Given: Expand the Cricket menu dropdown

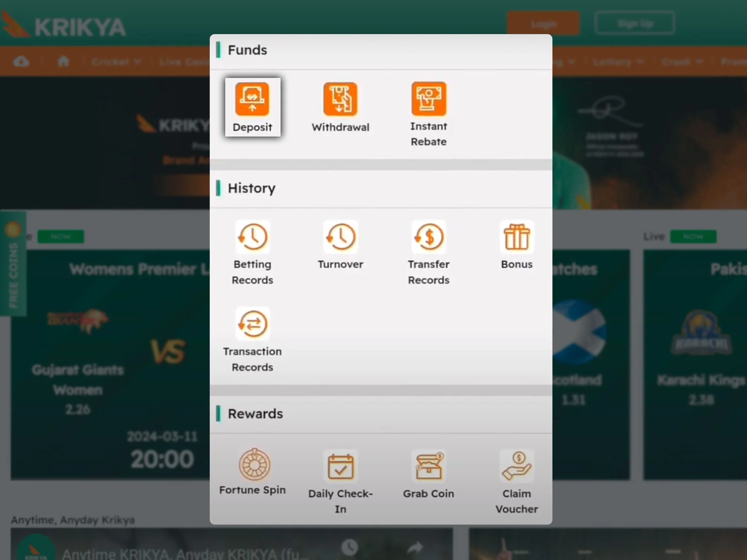Looking at the screenshot, I should 116,61.
